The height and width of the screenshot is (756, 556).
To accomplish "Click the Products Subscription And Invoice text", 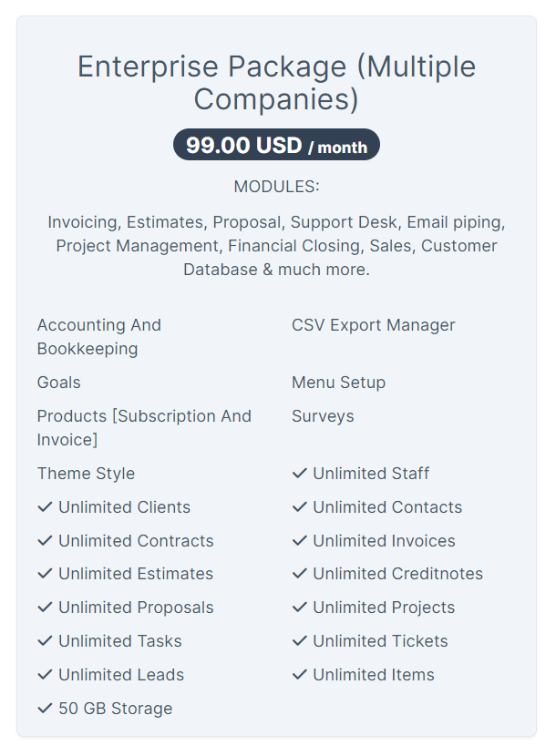I will [x=143, y=427].
